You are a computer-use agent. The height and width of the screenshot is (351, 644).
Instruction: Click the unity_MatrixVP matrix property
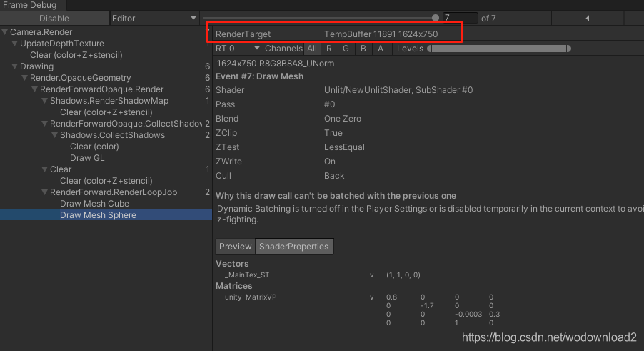[x=251, y=297]
